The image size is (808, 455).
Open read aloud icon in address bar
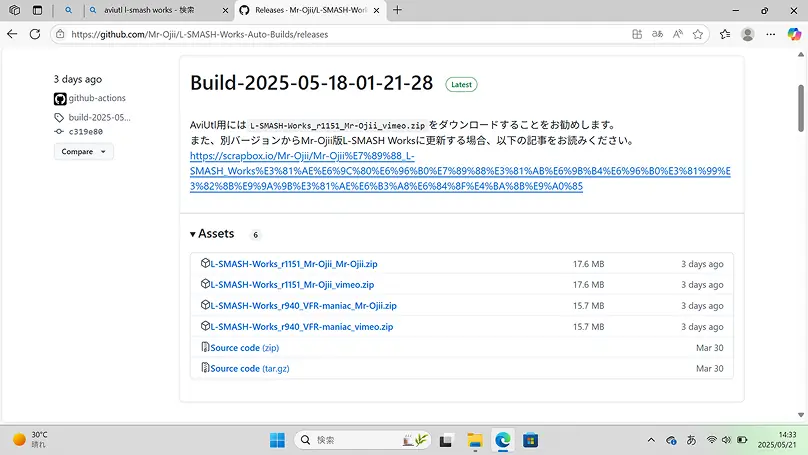(x=678, y=34)
